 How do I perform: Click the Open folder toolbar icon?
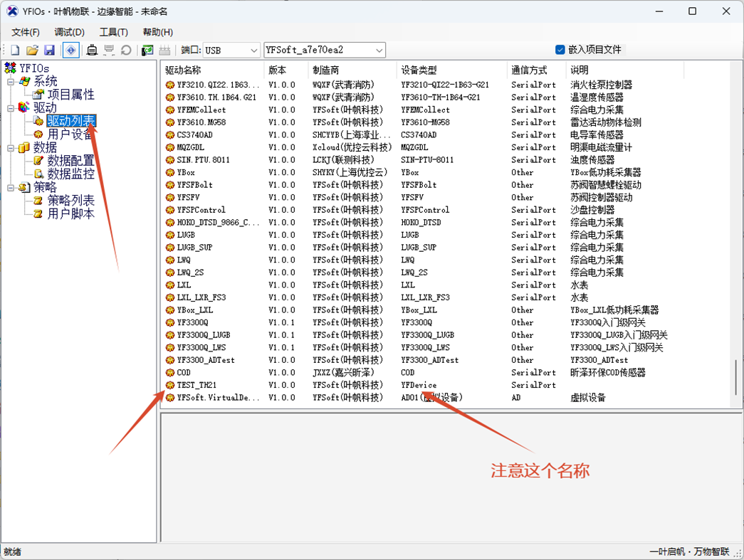(x=32, y=50)
